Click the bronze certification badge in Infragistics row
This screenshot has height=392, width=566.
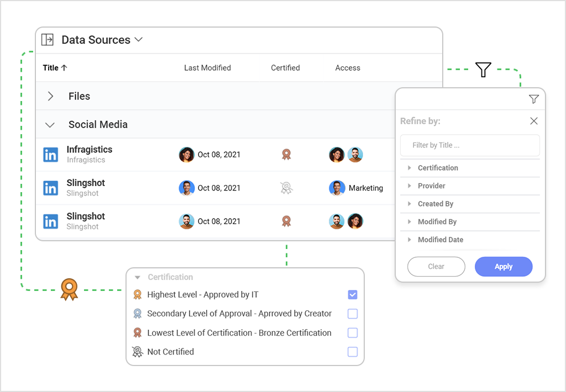(286, 155)
